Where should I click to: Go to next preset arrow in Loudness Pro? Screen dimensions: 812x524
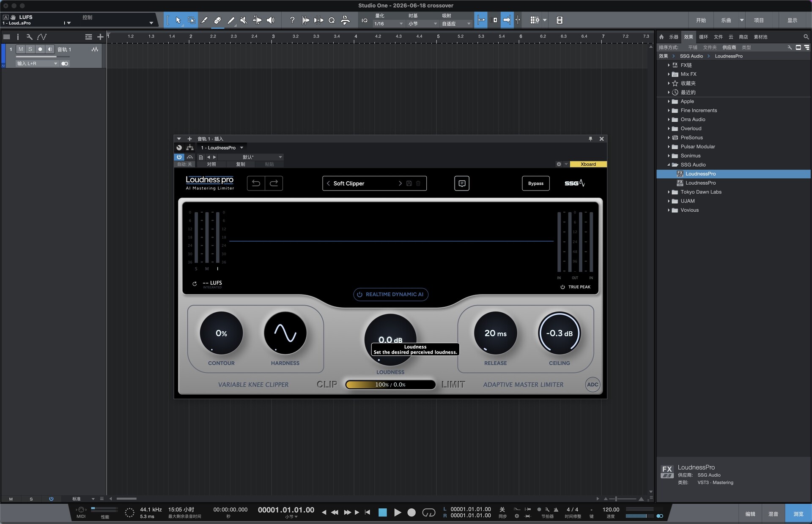pyautogui.click(x=400, y=183)
